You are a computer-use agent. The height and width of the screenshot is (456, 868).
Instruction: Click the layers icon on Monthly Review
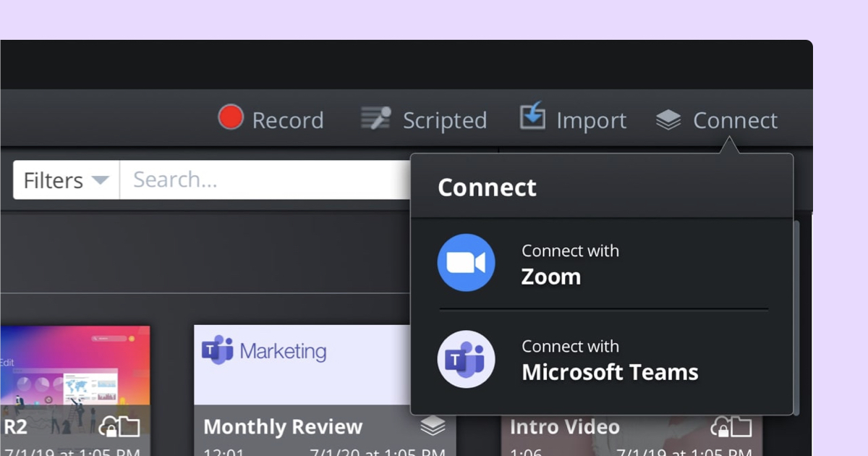tap(433, 427)
